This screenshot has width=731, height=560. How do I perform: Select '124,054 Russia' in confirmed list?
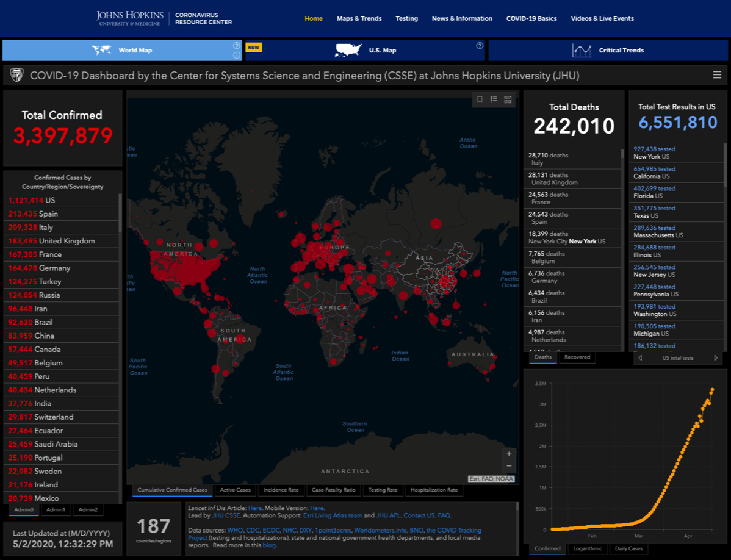click(x=61, y=295)
